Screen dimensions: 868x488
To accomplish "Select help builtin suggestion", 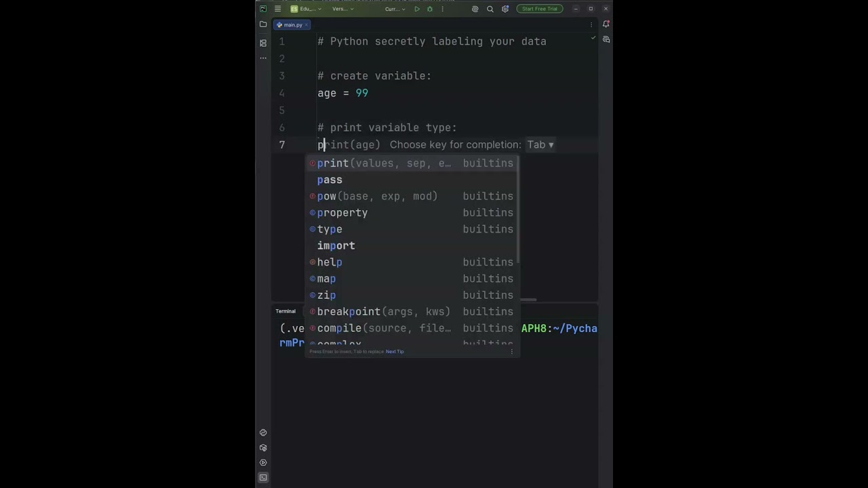I will pos(412,262).
